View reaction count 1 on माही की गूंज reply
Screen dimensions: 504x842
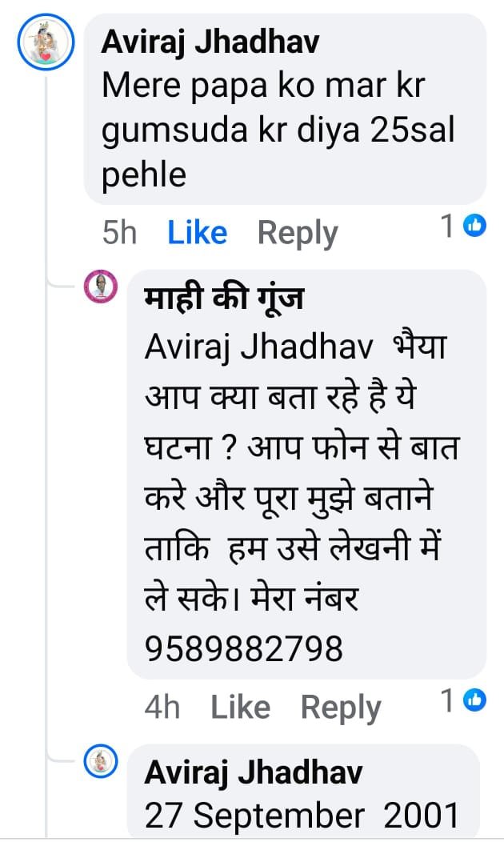(x=448, y=700)
